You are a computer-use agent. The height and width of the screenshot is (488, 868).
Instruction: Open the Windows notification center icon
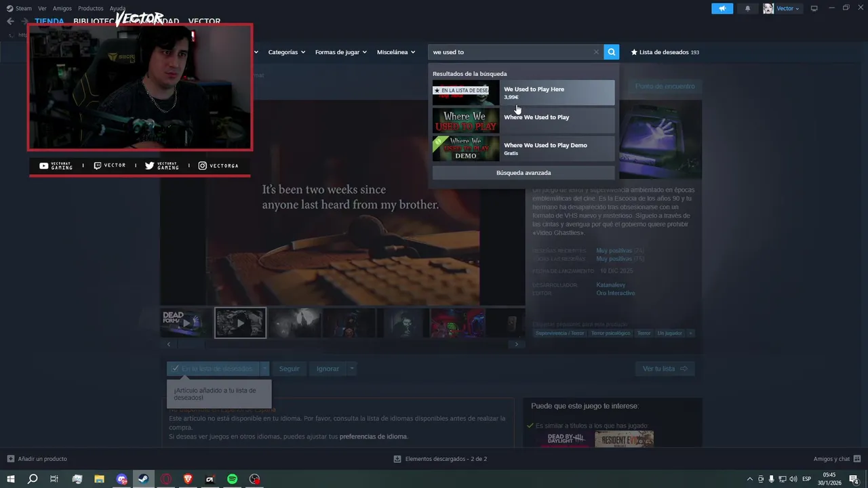pos(854,479)
